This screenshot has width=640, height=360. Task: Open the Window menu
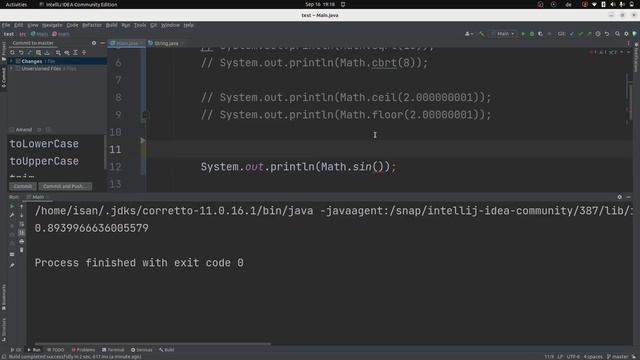point(170,25)
